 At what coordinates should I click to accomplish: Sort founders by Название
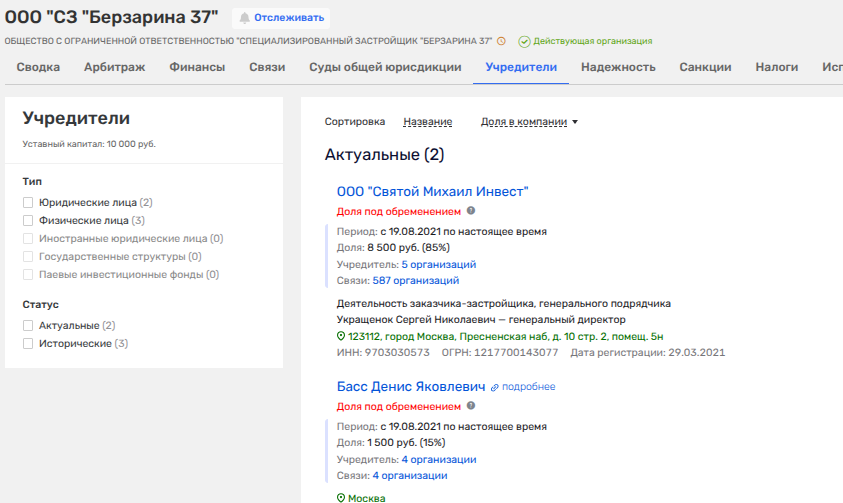(x=427, y=122)
